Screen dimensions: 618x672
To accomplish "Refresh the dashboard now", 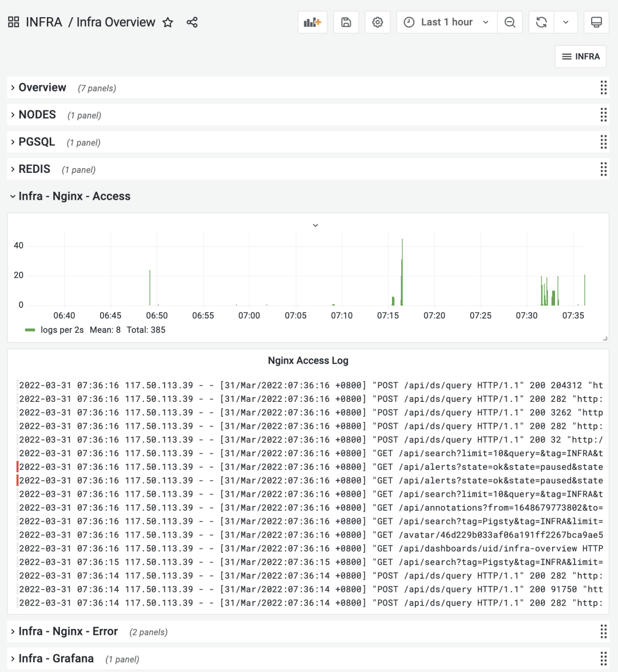I will tap(541, 22).
